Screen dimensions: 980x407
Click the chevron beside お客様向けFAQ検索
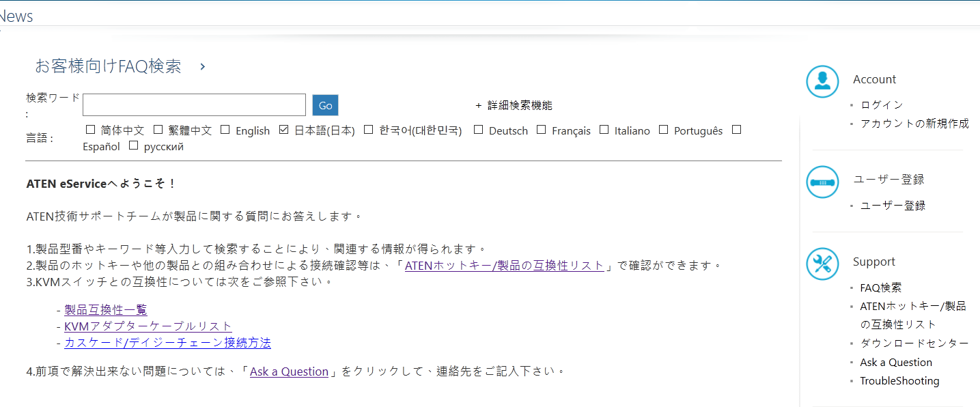pyautogui.click(x=203, y=67)
